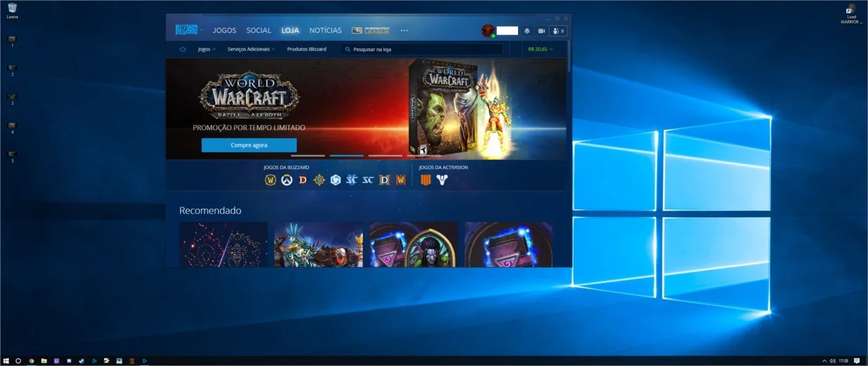The height and width of the screenshot is (366, 868).
Task: Select desktop icon labeled 3
Action: click(12, 99)
